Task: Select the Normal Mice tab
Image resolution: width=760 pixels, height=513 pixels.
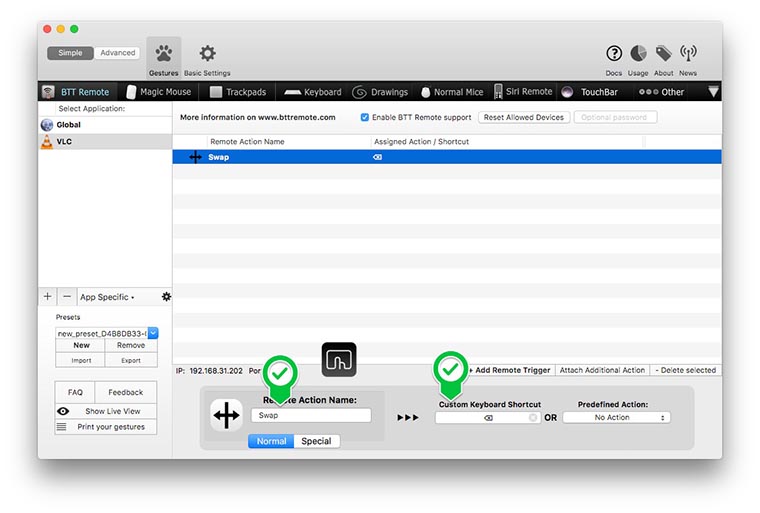Action: pyautogui.click(x=452, y=92)
